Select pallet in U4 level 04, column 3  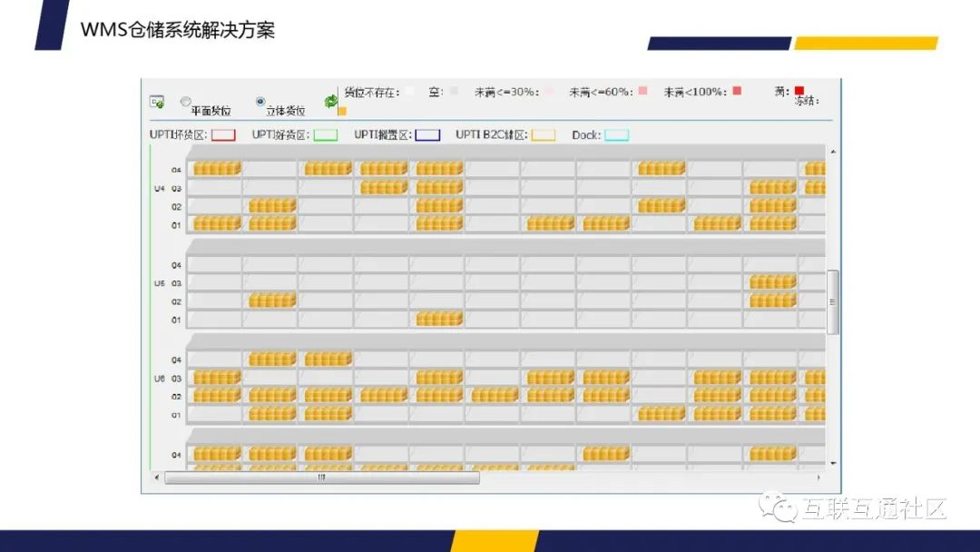pyautogui.click(x=328, y=168)
